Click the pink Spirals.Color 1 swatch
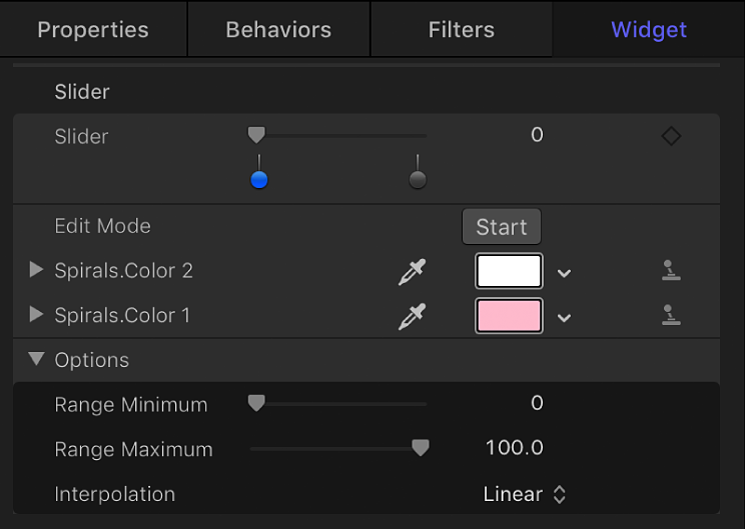Viewport: 745px width, 532px height. [509, 316]
